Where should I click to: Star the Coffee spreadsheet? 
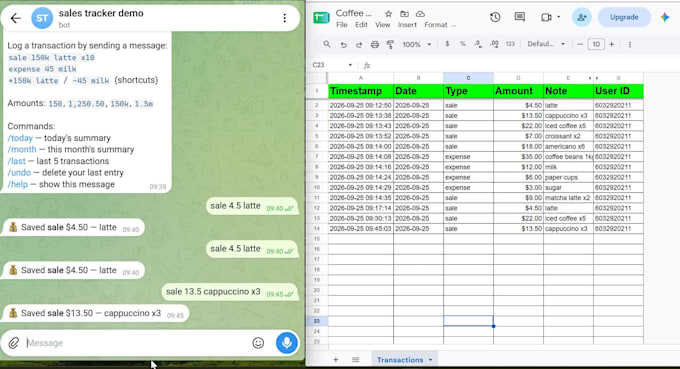(x=389, y=14)
